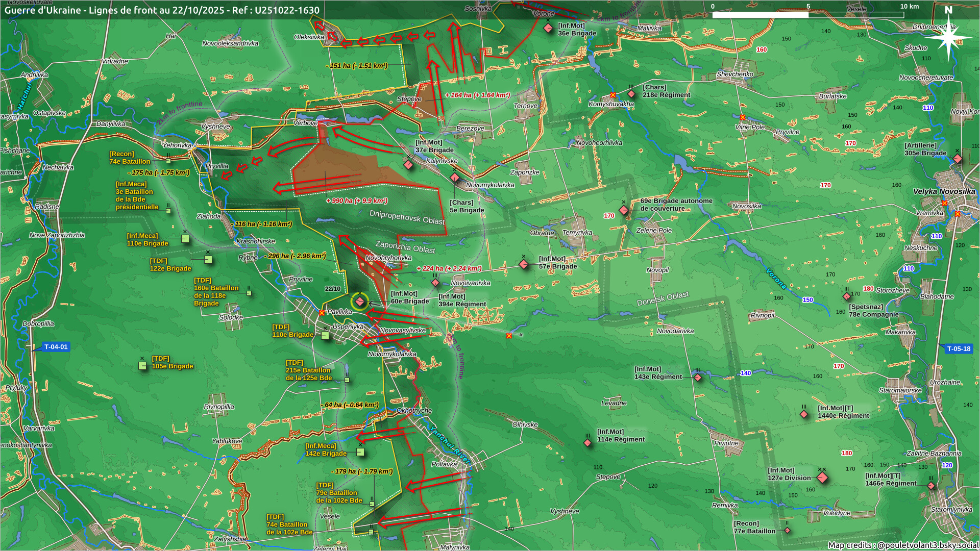Click the distance scale bar
This screenshot has width=980, height=551.
[x=808, y=15]
